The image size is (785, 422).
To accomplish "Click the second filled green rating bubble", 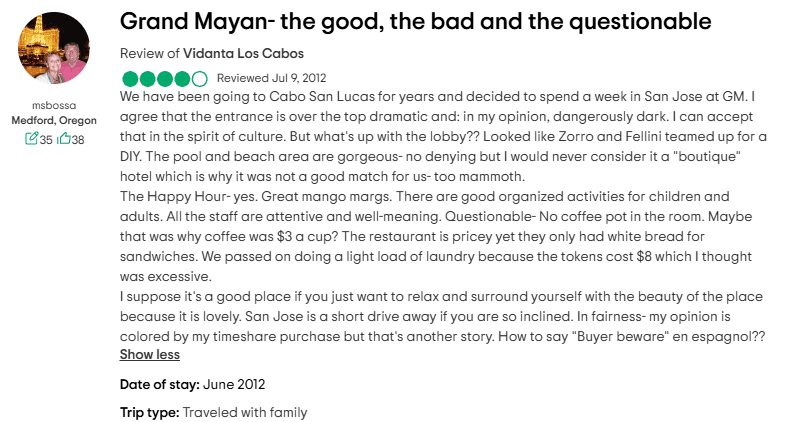I will [148, 79].
